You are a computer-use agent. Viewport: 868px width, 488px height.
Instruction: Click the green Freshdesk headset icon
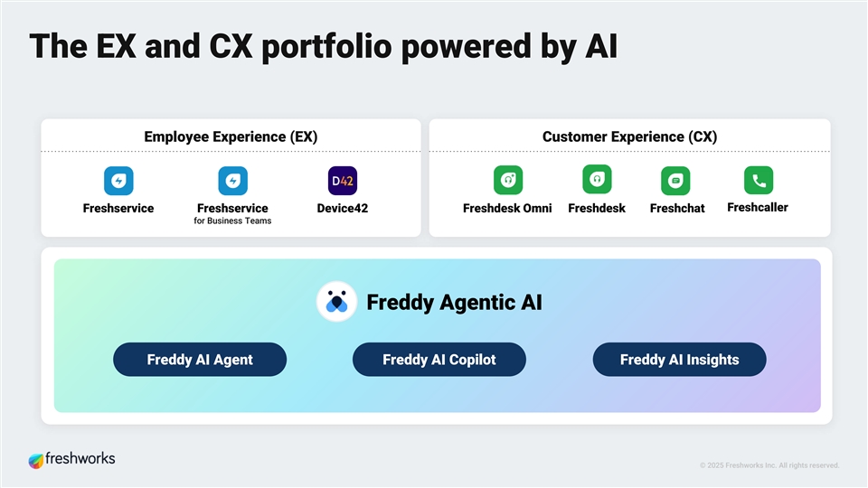(x=597, y=180)
